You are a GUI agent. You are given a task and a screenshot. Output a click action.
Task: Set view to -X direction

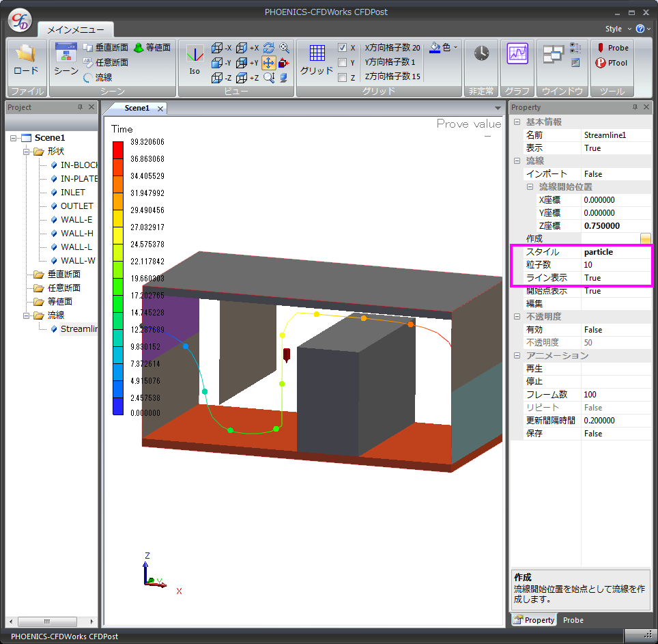222,48
